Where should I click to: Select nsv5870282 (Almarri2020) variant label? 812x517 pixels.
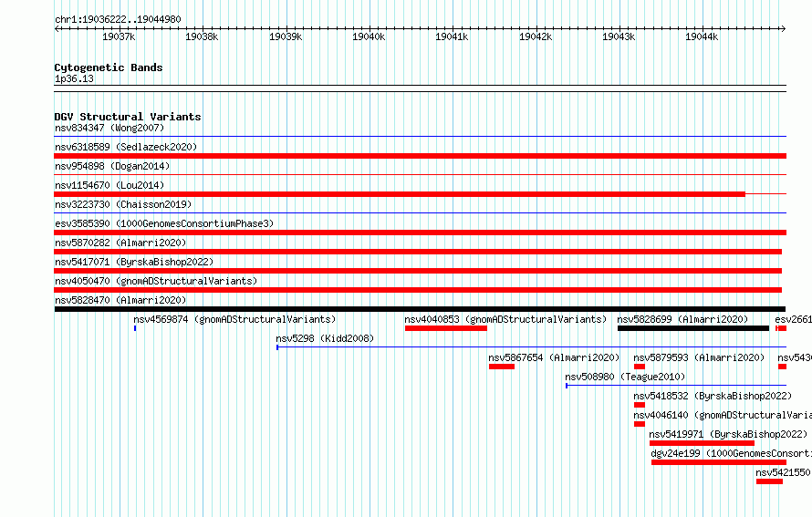coord(120,243)
